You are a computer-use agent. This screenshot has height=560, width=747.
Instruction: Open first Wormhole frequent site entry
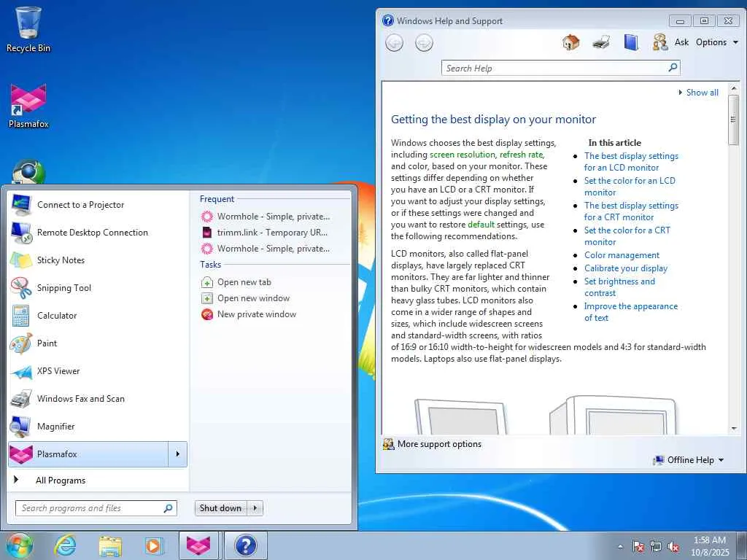click(274, 217)
